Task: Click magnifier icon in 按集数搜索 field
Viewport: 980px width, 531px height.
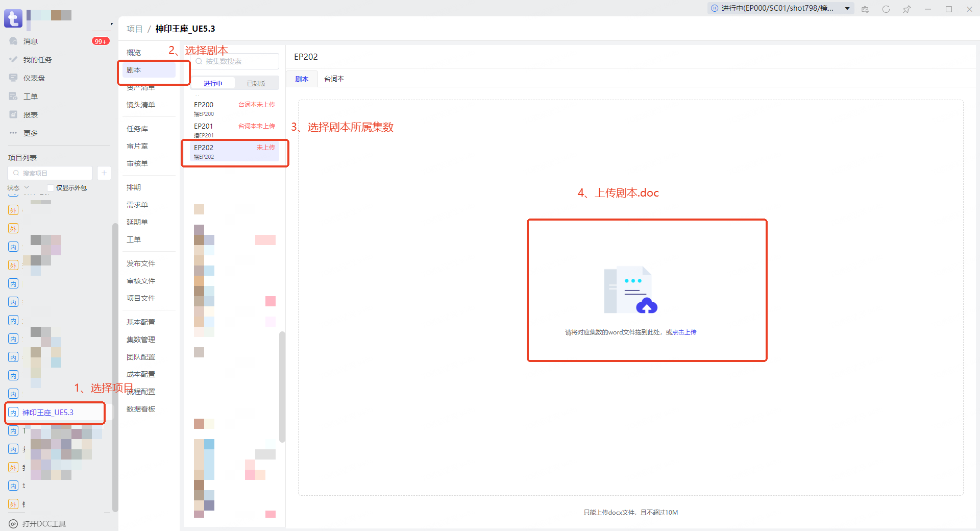Action: click(199, 61)
